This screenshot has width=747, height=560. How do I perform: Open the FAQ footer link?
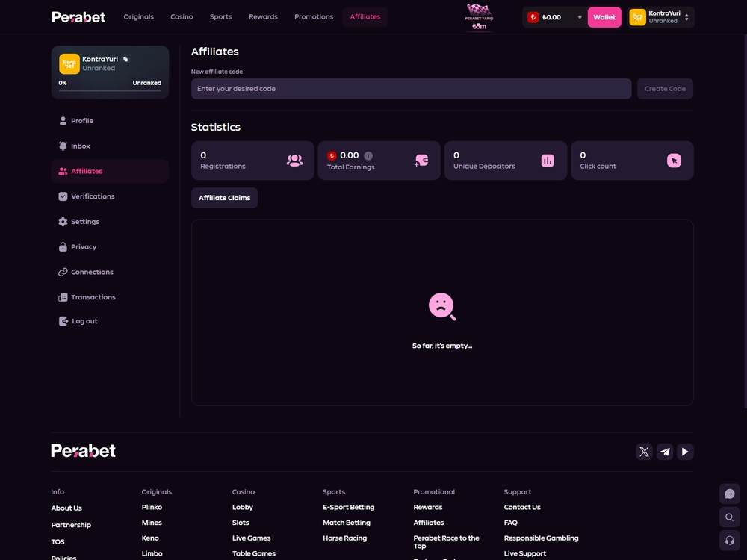511,523
